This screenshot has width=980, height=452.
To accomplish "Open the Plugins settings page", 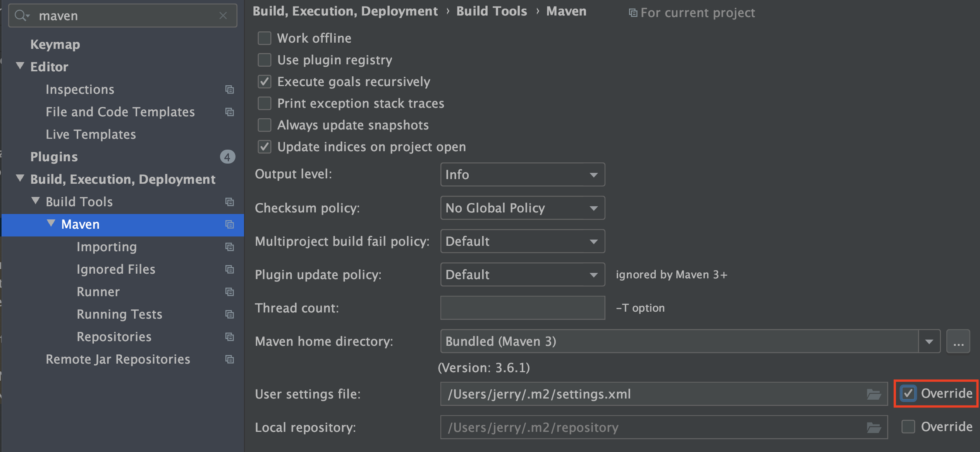I will (54, 157).
